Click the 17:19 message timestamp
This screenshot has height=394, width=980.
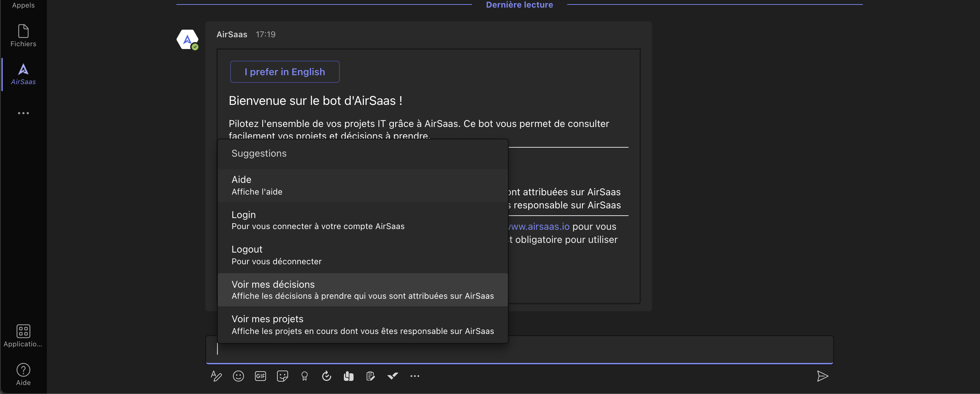tap(266, 34)
